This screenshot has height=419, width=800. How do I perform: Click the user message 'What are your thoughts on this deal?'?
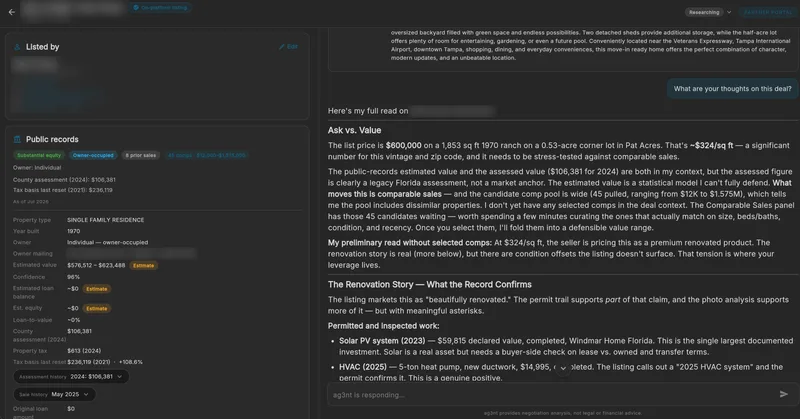pos(732,89)
